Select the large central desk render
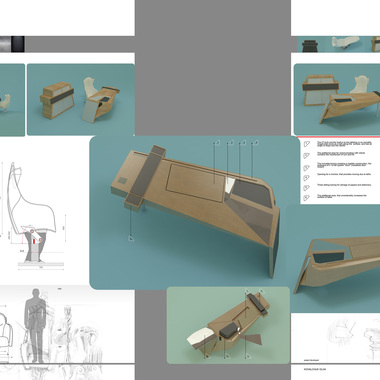The image size is (380, 380). [195, 212]
